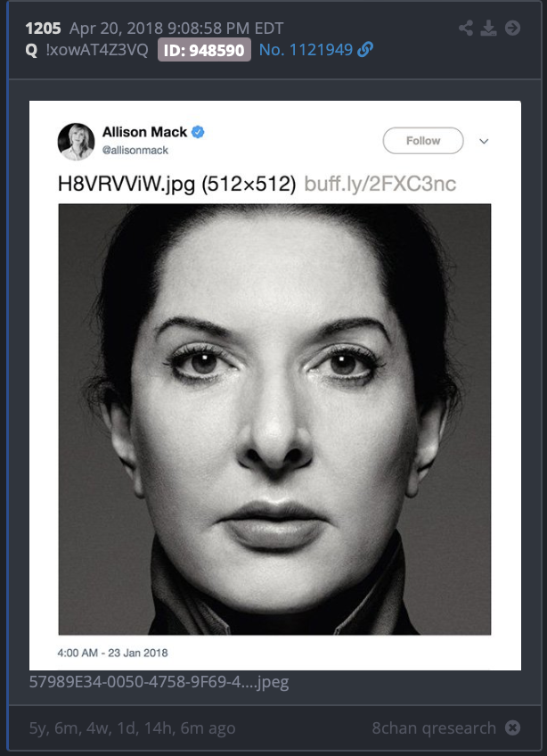
Task: Open the buff.ly/2FXC3nc link
Action: tap(380, 184)
